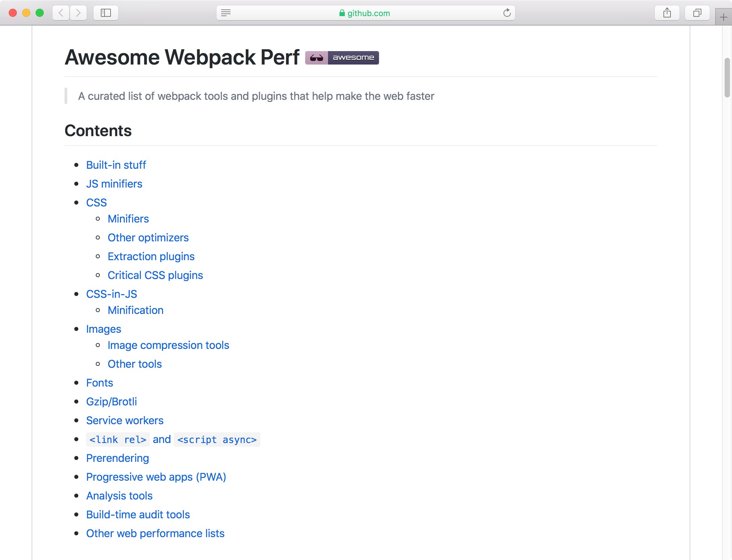Go forward with the Safari forward arrow
The image size is (732, 560).
(78, 13)
